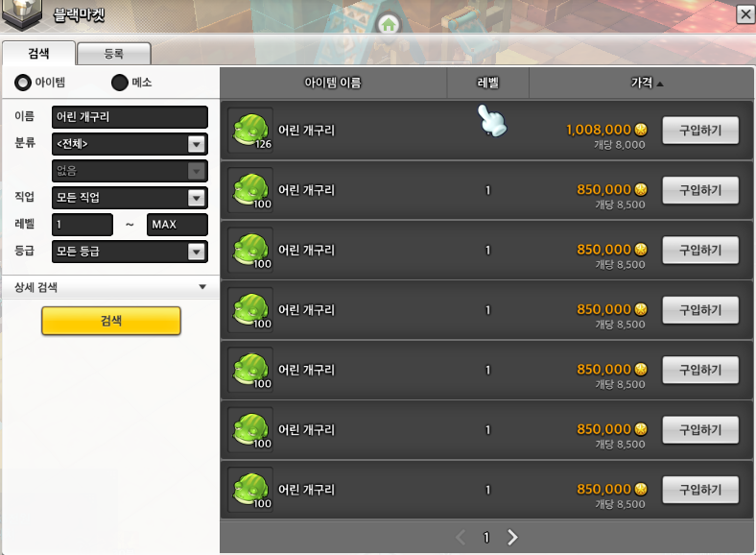Click the 이름 name input field
The image size is (756, 555).
130,117
